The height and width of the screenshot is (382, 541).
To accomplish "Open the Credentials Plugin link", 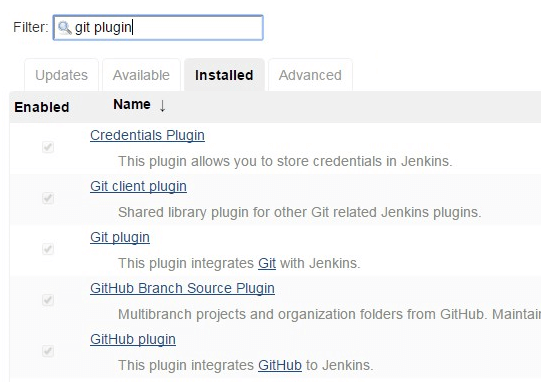I will point(147,135).
